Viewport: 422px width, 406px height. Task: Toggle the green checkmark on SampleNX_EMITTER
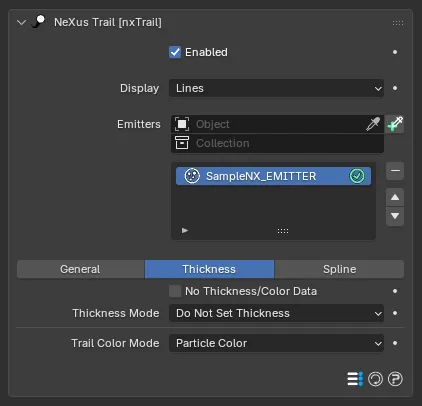click(357, 176)
